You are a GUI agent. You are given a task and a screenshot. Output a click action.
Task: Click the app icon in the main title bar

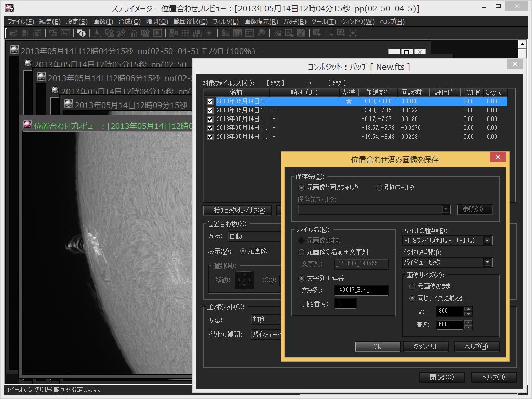[x=9, y=7]
